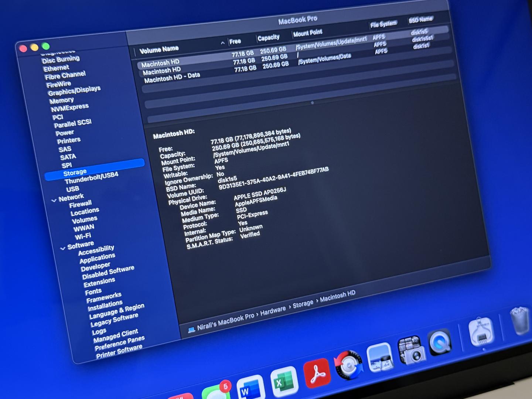Viewport: 532px width, 399px height.
Task: Open the Messages app with 5 badge
Action: click(x=217, y=392)
